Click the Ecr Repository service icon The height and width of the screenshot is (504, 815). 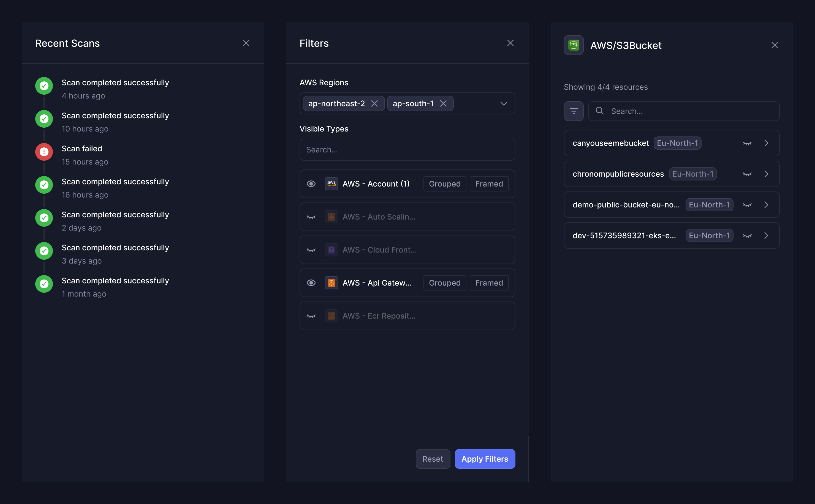tap(331, 316)
